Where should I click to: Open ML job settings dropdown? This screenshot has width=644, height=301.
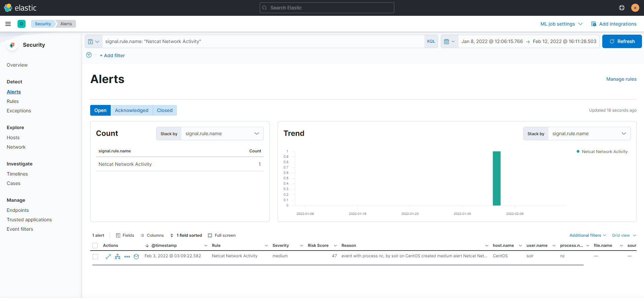tap(561, 24)
